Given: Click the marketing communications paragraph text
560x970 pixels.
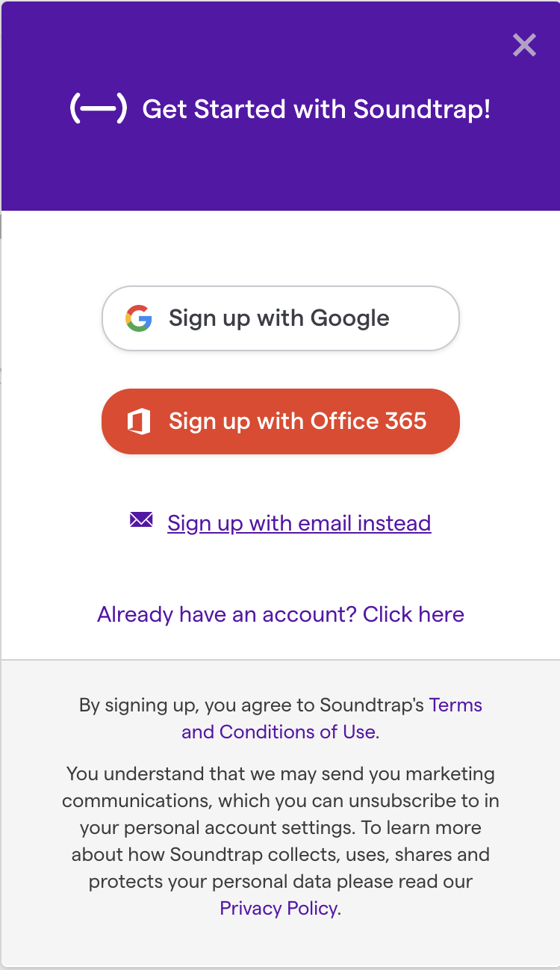Looking at the screenshot, I should tap(281, 841).
